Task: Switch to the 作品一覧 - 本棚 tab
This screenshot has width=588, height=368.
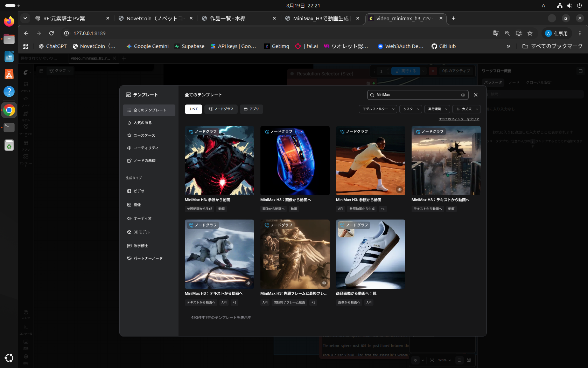Action: coord(239,19)
